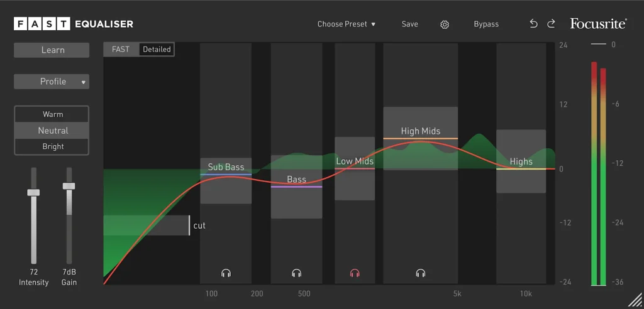644x309 pixels.
Task: Expand the Profile dropdown menu
Action: point(52,82)
